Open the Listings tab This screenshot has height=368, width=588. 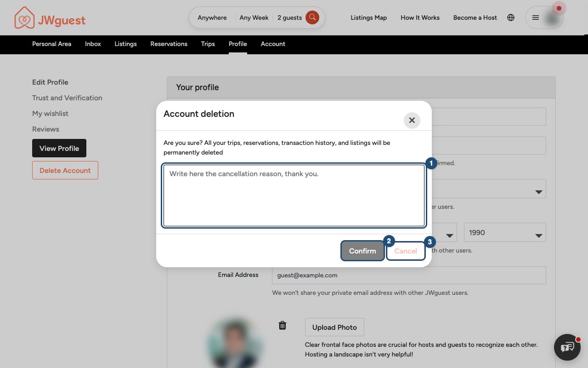(x=125, y=44)
